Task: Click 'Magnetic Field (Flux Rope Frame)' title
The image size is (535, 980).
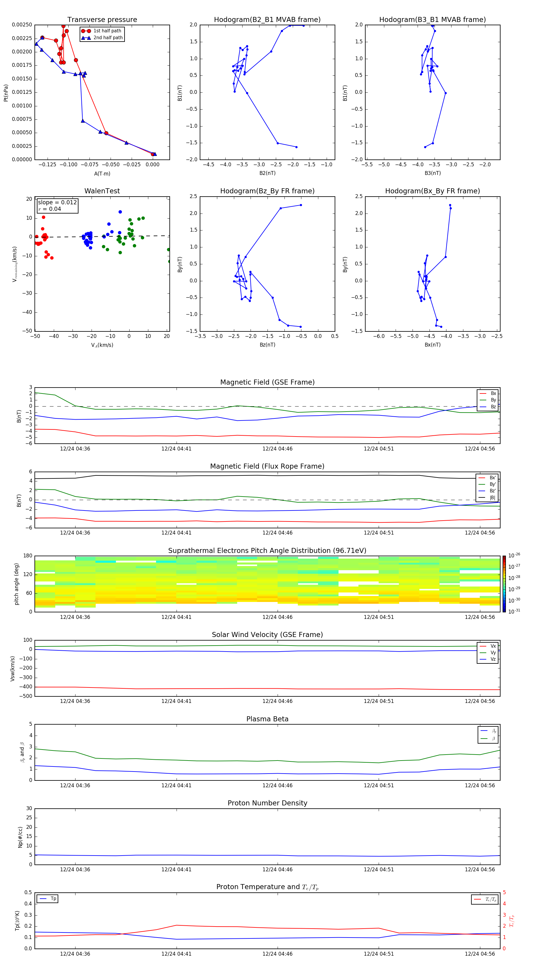Action: click(x=267, y=467)
